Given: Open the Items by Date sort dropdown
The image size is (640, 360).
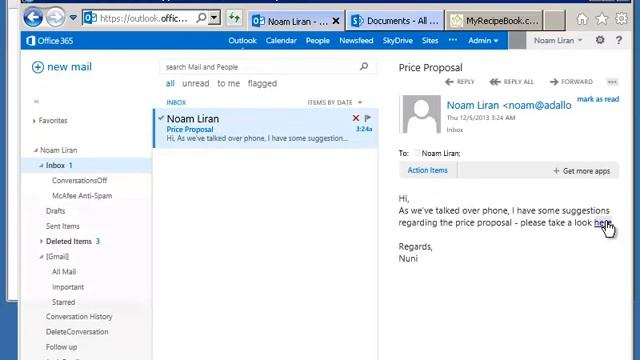Looking at the screenshot, I should click(335, 102).
